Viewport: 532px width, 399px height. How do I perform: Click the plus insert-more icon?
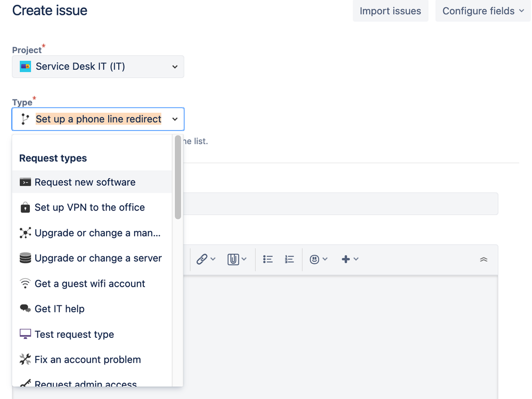tap(346, 259)
